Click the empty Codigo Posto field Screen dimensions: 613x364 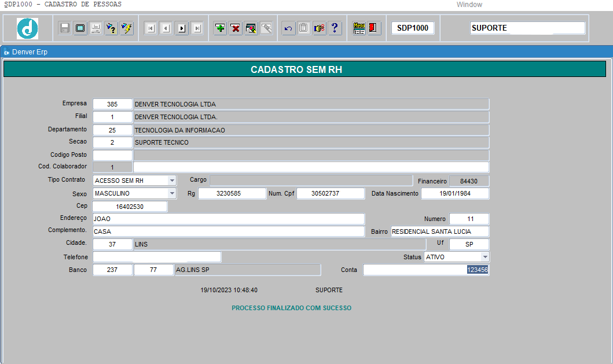pyautogui.click(x=112, y=155)
